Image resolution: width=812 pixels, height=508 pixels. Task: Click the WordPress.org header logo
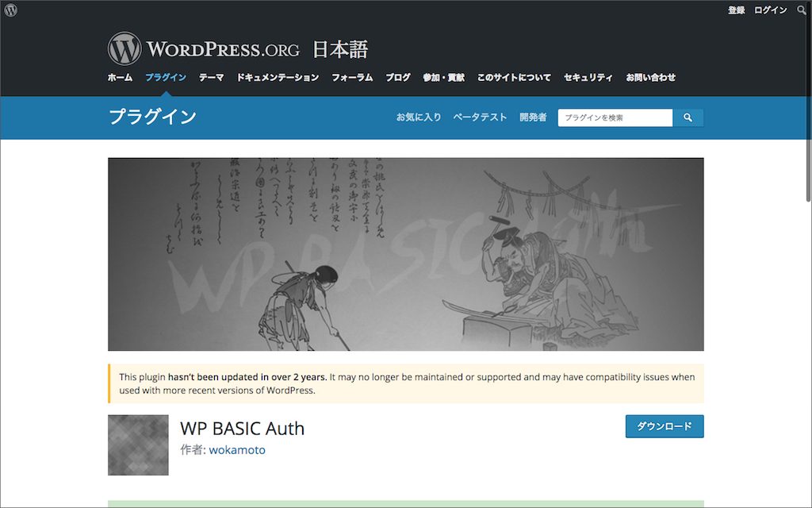[x=204, y=48]
